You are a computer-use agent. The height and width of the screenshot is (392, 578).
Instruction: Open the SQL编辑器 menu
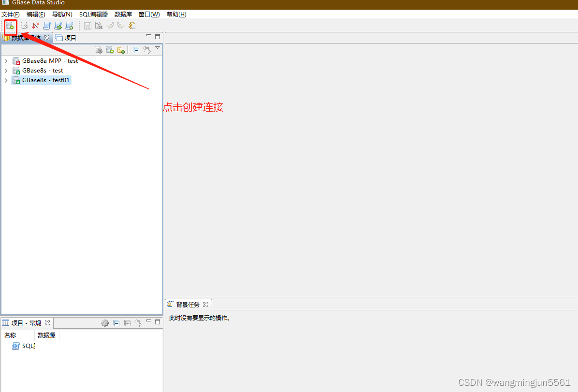click(x=93, y=14)
